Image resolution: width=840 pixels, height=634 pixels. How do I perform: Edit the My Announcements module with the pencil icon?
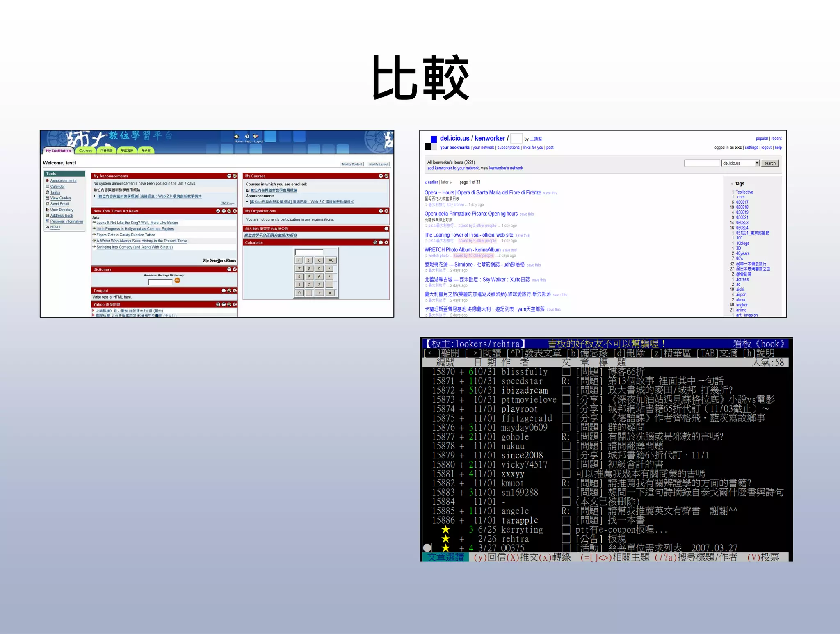click(235, 176)
